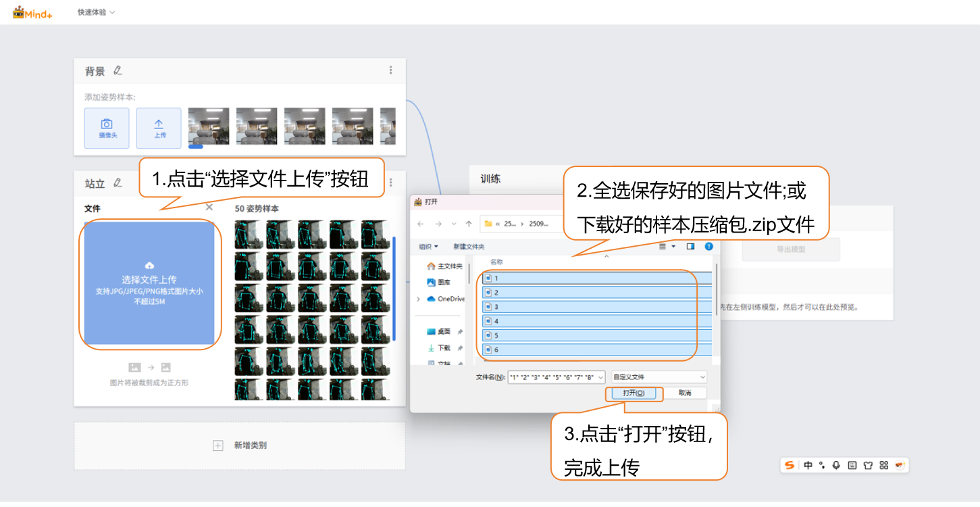Go up one folder level arrow
Screen dimensions: 980x507
pyautogui.click(x=469, y=224)
